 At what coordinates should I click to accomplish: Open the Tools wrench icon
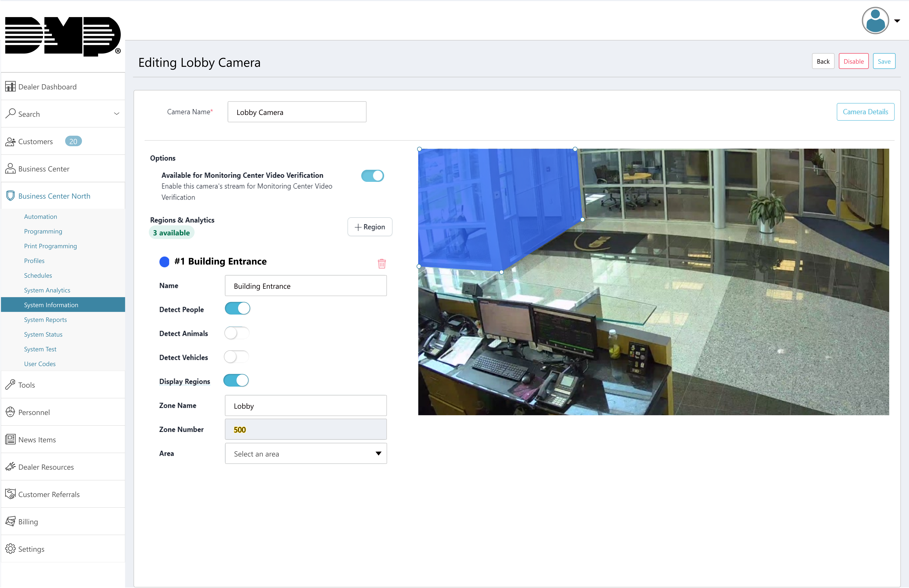pos(10,384)
